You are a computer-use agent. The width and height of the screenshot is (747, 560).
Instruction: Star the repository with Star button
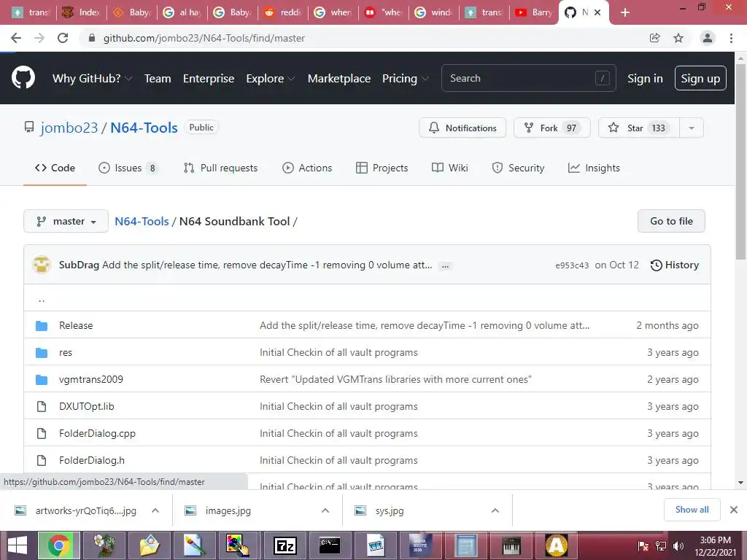[639, 128]
